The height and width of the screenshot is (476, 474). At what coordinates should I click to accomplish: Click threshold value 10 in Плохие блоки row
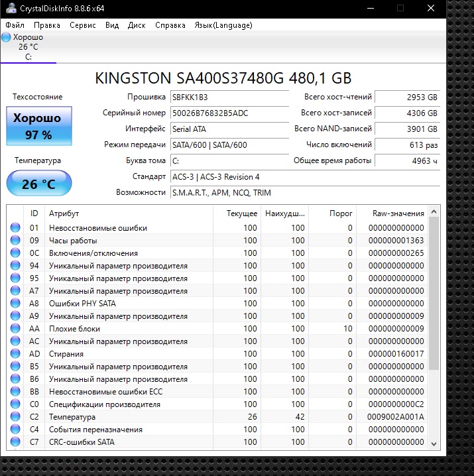point(348,328)
